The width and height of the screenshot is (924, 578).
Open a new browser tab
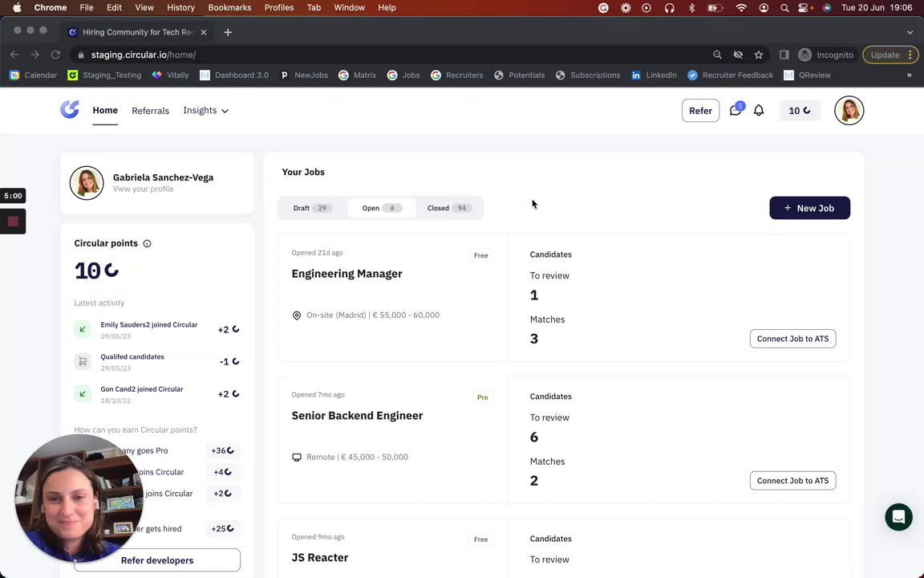click(x=228, y=32)
